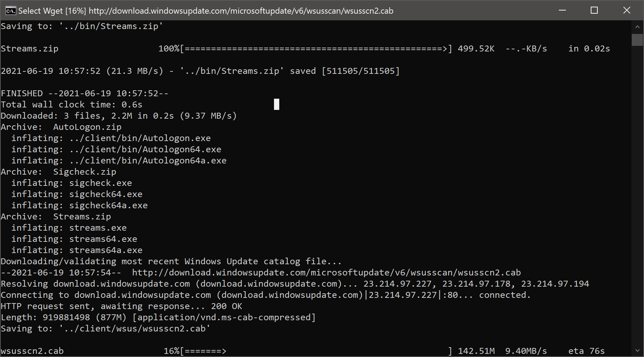
Task: Click the scrollbar down arrow
Action: [x=637, y=350]
